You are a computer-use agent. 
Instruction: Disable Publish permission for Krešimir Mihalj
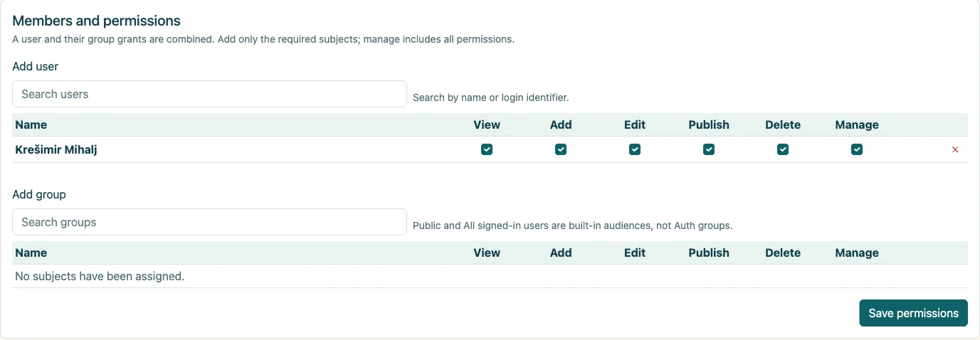(709, 149)
